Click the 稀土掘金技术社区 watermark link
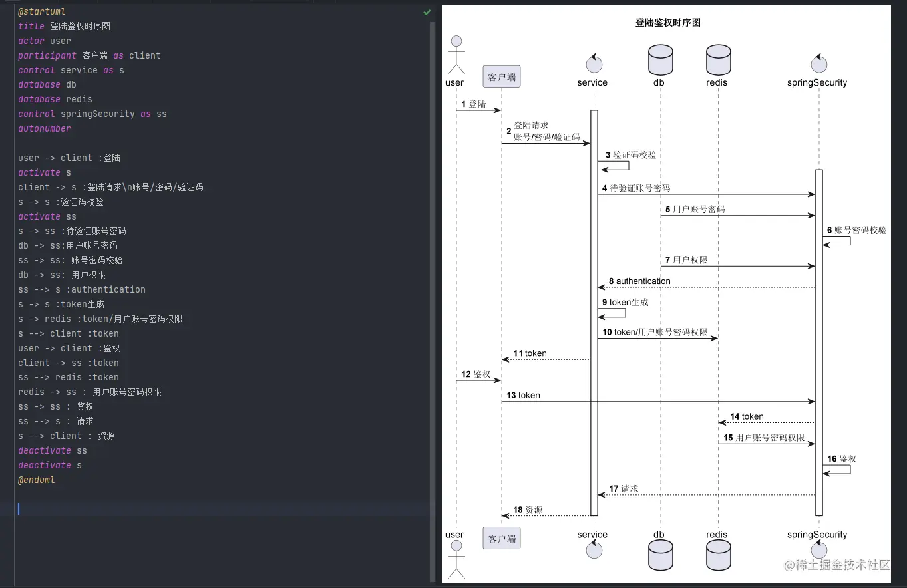This screenshot has height=588, width=907. tap(837, 565)
